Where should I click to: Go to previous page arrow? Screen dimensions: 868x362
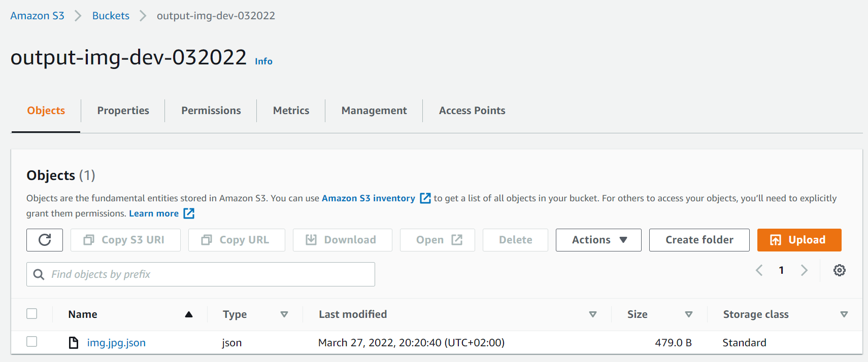[x=759, y=270]
